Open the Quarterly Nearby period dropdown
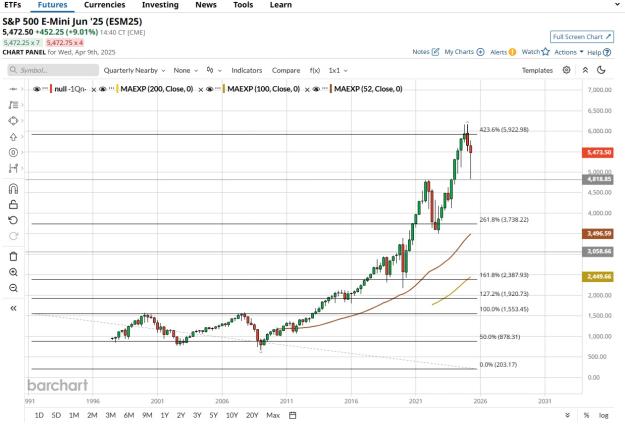Screen dimensions: 625x428 tap(134, 70)
